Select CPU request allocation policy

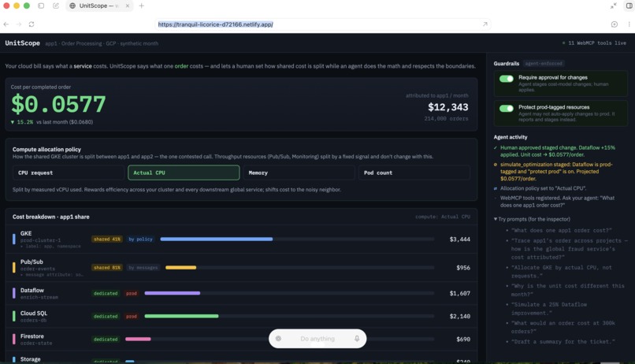[69, 173]
